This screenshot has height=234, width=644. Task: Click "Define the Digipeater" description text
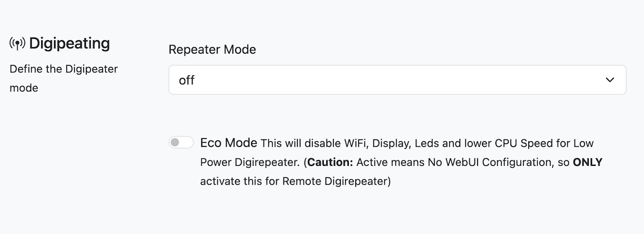[64, 69]
